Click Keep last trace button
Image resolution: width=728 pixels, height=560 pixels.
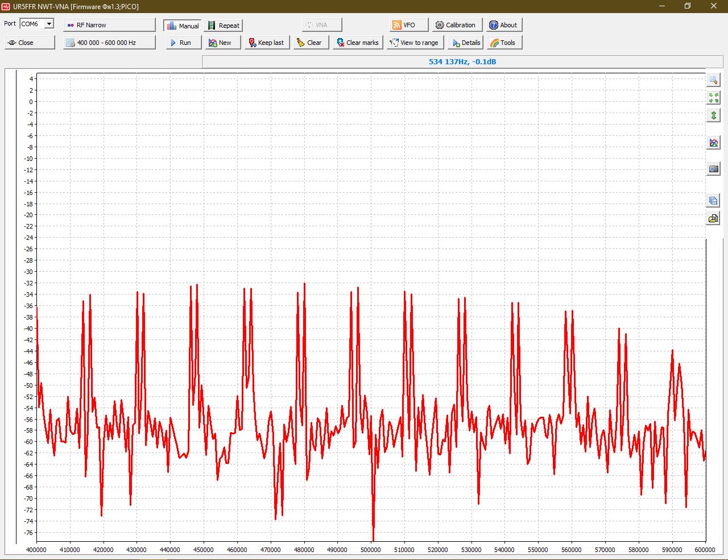click(x=267, y=43)
